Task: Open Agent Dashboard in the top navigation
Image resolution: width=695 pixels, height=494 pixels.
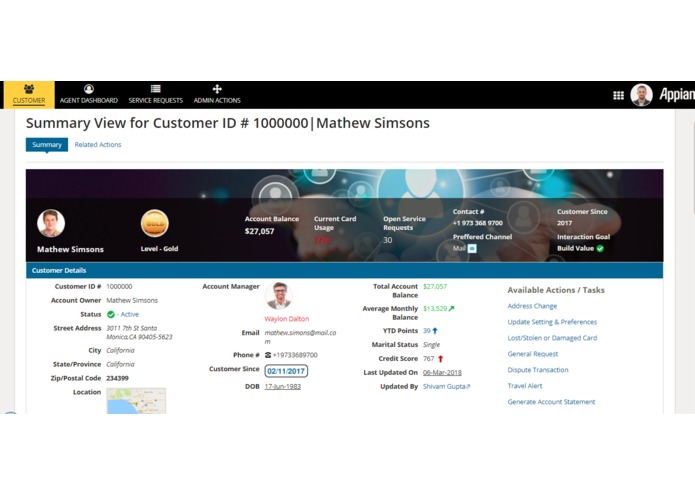Action: pos(89,94)
